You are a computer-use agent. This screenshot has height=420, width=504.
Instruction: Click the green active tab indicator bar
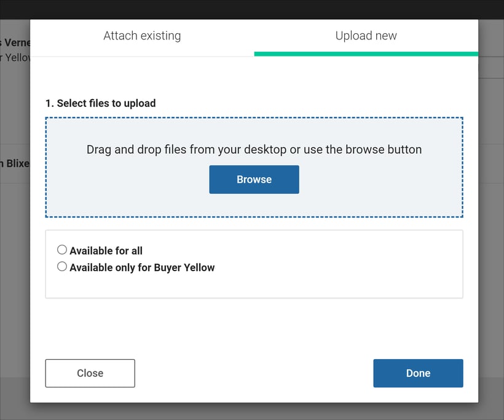coord(366,53)
